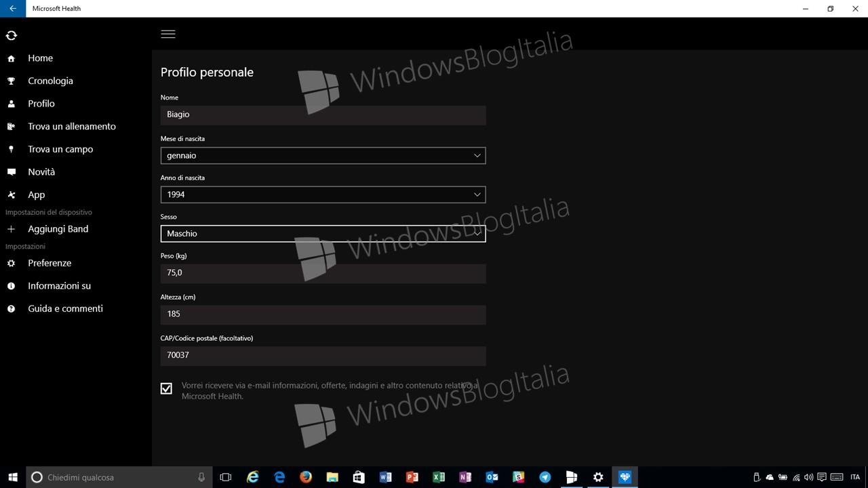Open Telegram from taskbar
The image size is (868, 488).
click(x=545, y=477)
